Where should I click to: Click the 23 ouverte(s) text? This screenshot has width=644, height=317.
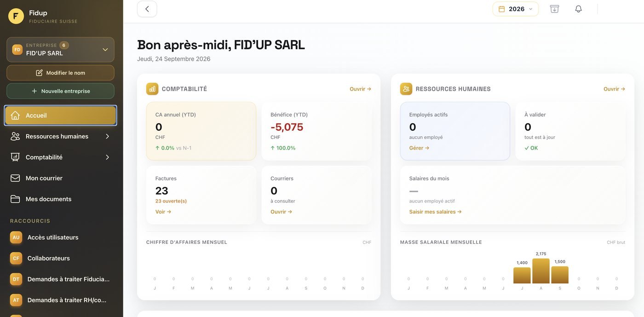[171, 201]
